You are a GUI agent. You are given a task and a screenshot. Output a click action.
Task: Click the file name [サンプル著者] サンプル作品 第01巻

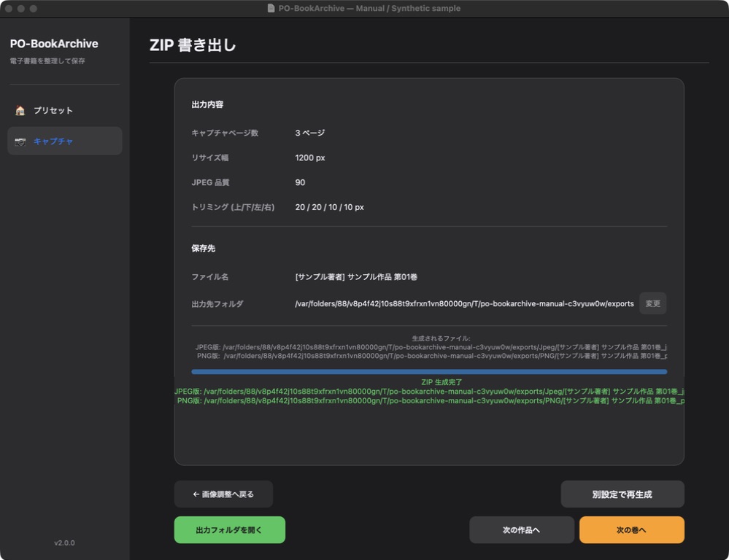click(356, 277)
